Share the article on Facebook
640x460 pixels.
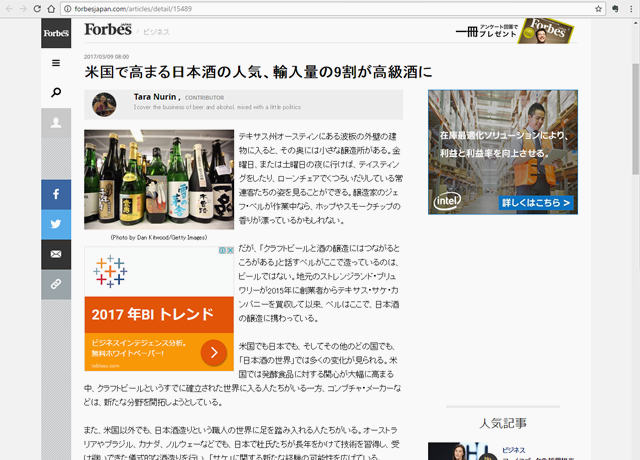pos(56,194)
